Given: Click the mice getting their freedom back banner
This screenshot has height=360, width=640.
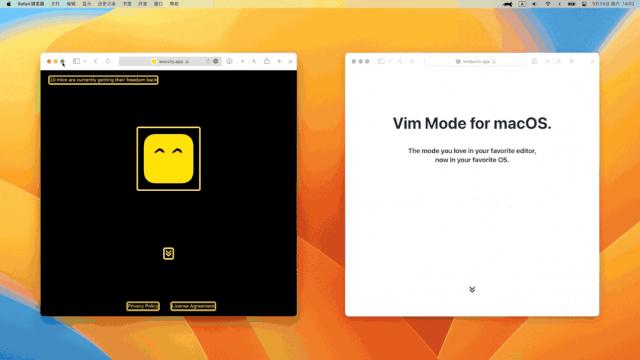Looking at the screenshot, I should (x=103, y=80).
